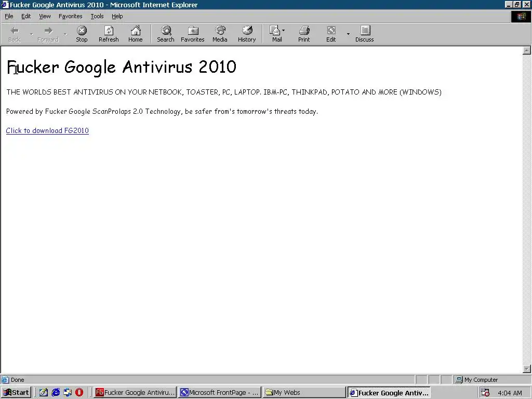Print the current page
532x399 pixels.
304,34
